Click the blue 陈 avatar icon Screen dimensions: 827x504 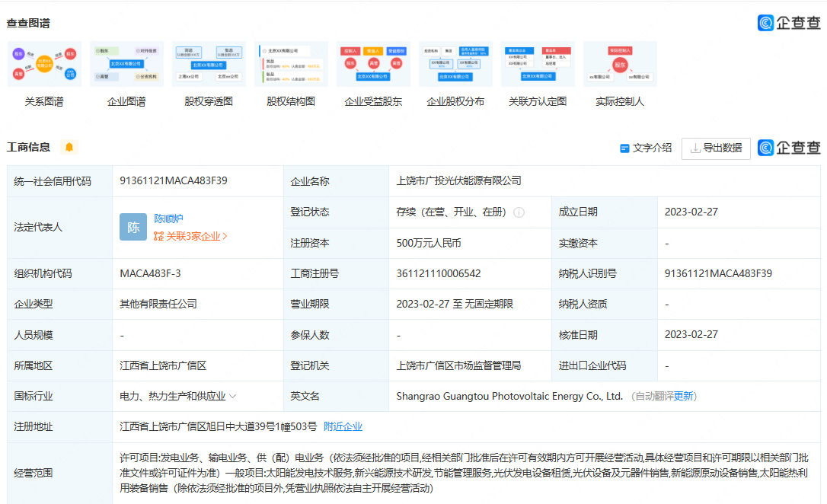133,227
